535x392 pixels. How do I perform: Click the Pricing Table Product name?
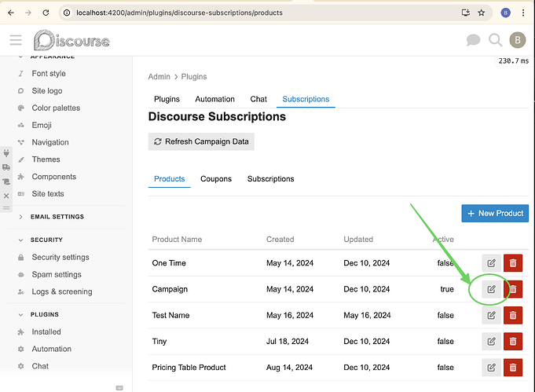pos(189,368)
